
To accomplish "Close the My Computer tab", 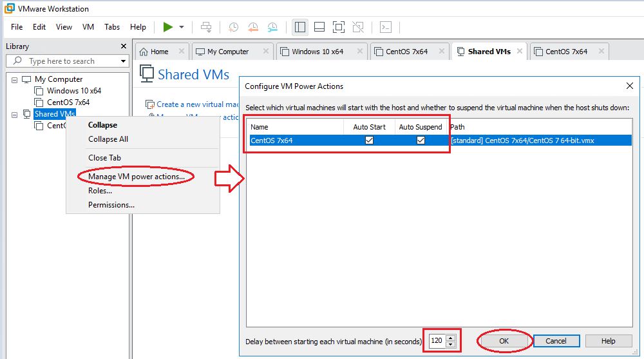I will (266, 52).
